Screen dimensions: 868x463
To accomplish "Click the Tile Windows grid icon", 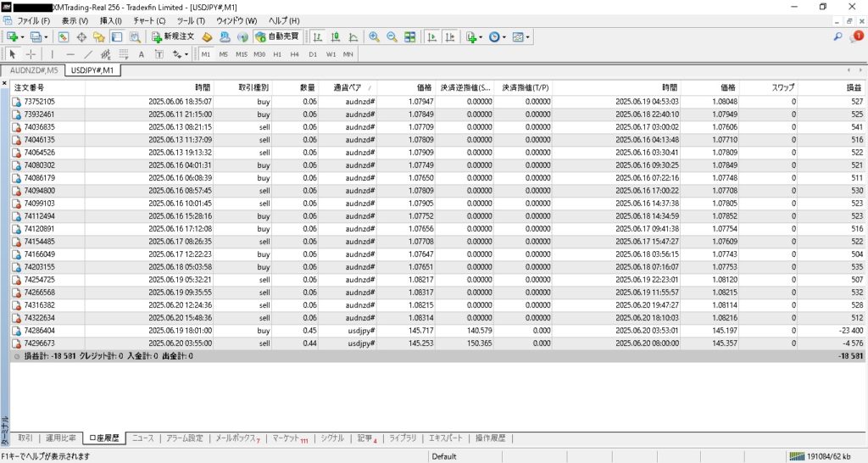I will pyautogui.click(x=410, y=36).
